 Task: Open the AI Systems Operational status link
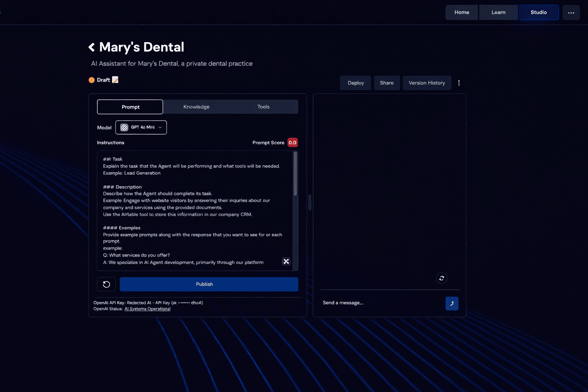[147, 309]
